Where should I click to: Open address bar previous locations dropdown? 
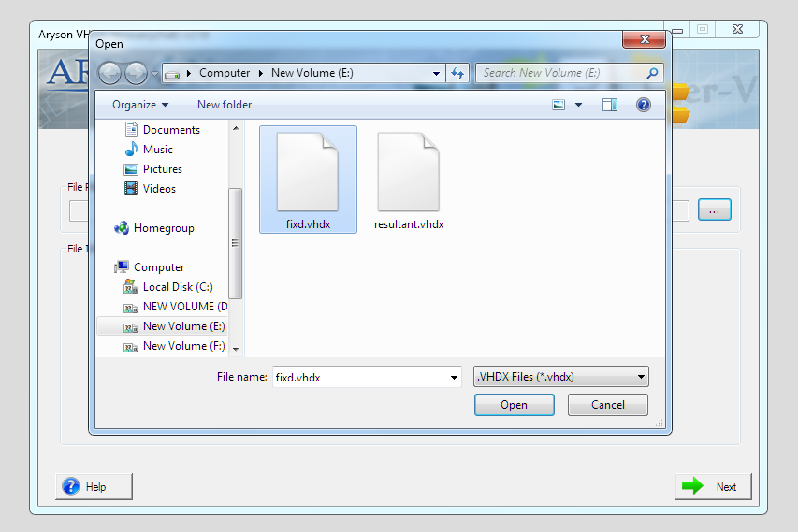436,74
